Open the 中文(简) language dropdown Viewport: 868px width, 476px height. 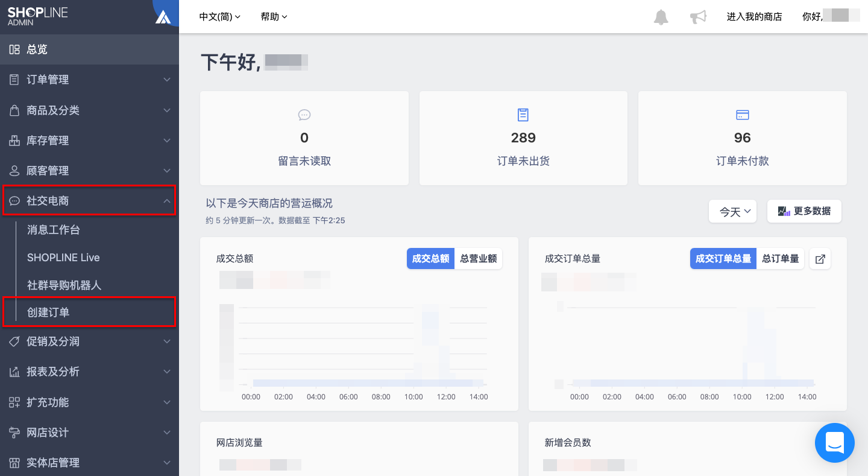point(220,17)
